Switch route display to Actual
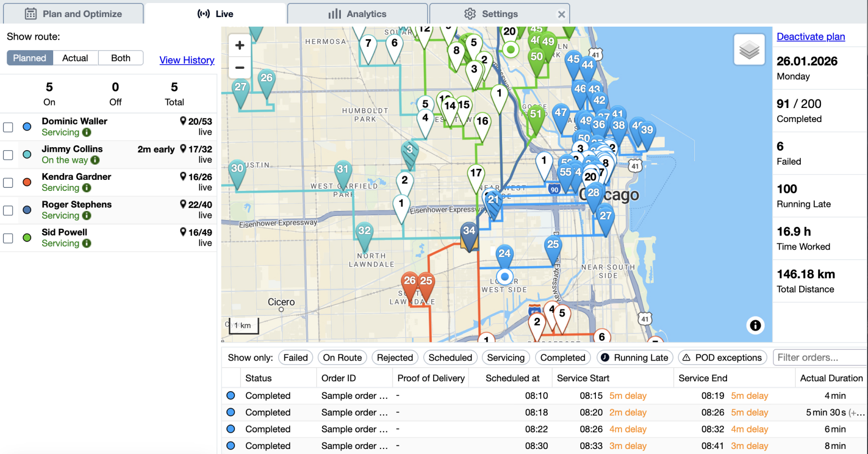 click(75, 58)
